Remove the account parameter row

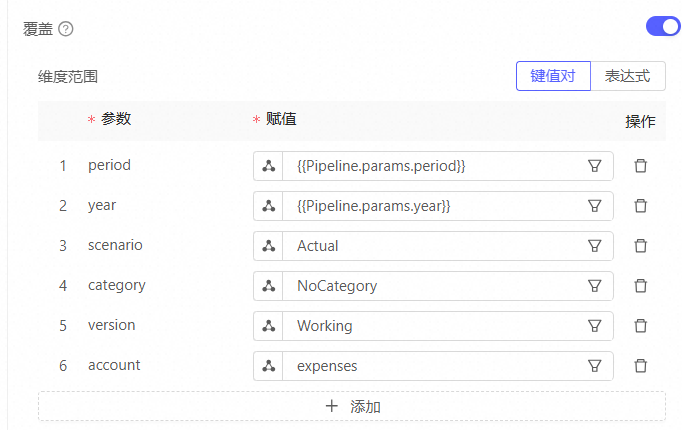click(641, 366)
